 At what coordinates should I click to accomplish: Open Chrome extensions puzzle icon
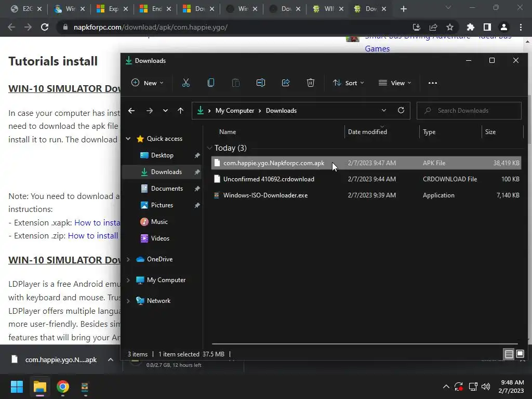tap(471, 27)
